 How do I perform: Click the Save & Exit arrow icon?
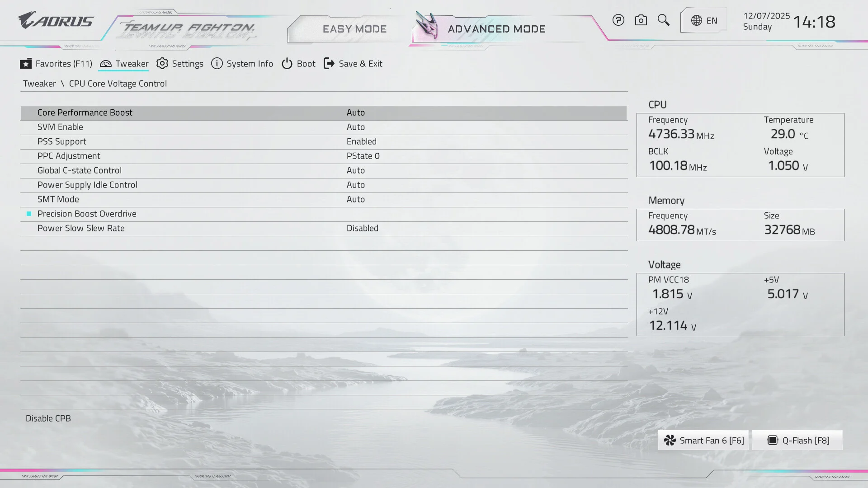coord(329,64)
